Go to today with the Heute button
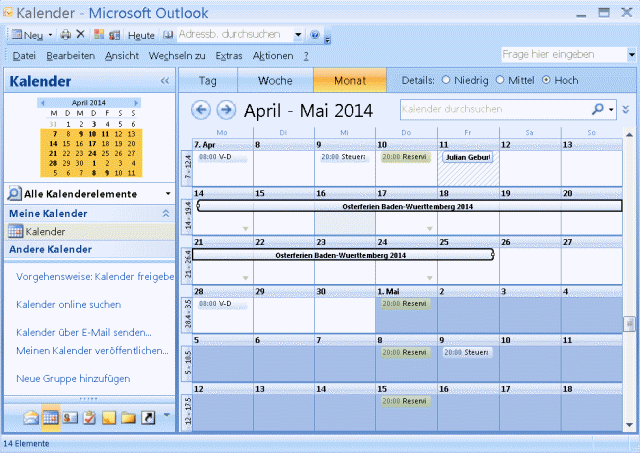Screen dimensions: 640x453 (x=141, y=35)
